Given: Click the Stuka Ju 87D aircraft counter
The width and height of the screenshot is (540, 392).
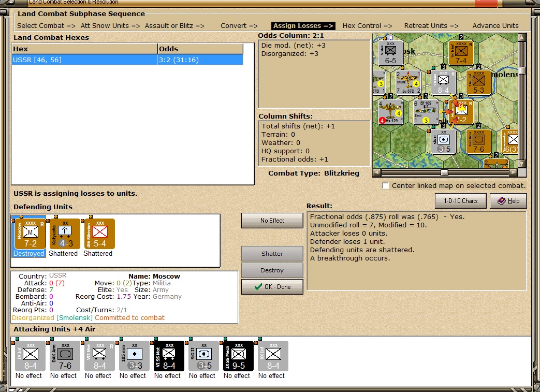Looking at the screenshot, I should click(408, 82).
